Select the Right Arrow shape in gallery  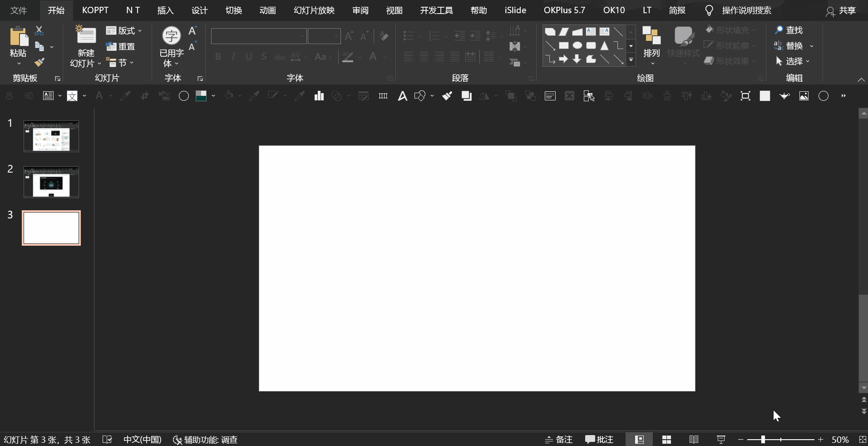[563, 59]
